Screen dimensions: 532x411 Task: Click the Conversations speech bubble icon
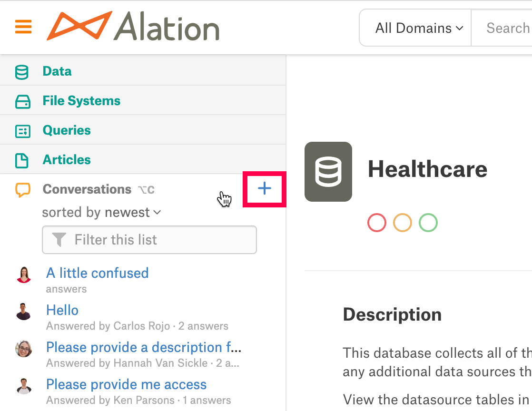point(23,190)
